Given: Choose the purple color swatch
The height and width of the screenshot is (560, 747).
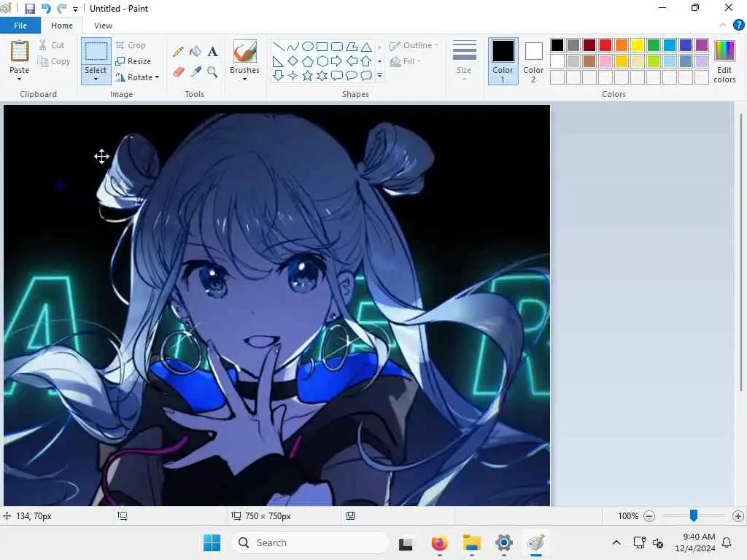Looking at the screenshot, I should click(702, 45).
